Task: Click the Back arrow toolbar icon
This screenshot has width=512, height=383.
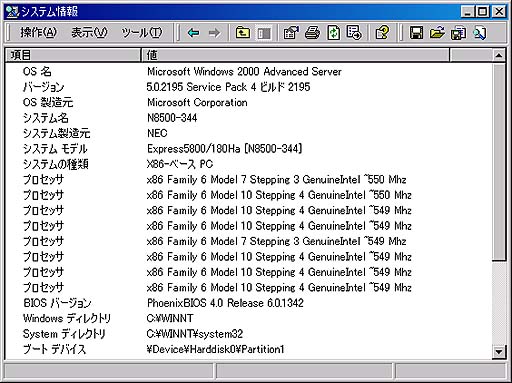Action: [x=193, y=33]
